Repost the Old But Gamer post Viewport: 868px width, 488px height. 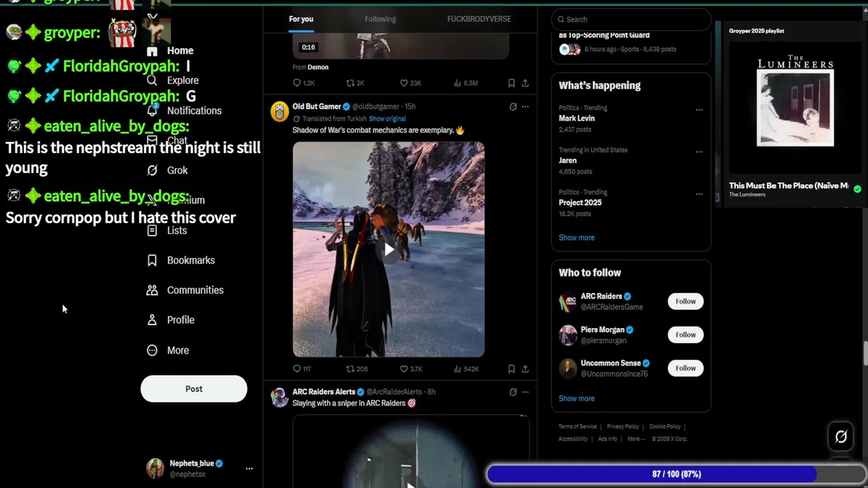click(x=351, y=369)
